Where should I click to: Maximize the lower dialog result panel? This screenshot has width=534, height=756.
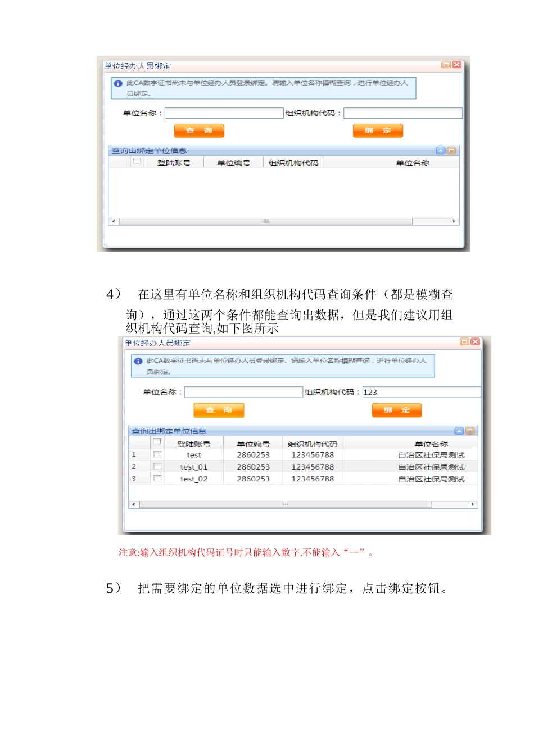(470, 431)
